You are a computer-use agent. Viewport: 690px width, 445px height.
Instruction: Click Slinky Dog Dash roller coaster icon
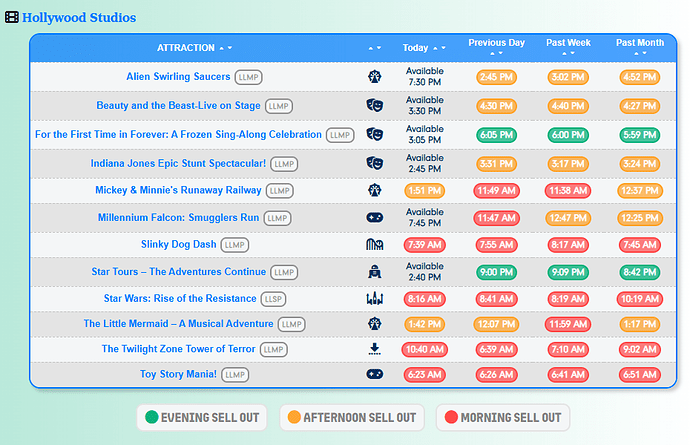pos(374,244)
